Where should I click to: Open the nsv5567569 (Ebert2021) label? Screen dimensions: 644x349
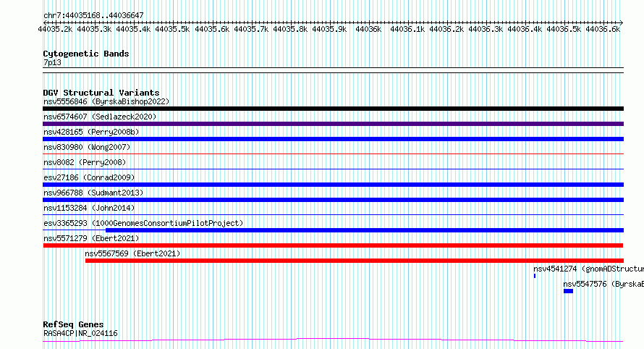click(132, 253)
